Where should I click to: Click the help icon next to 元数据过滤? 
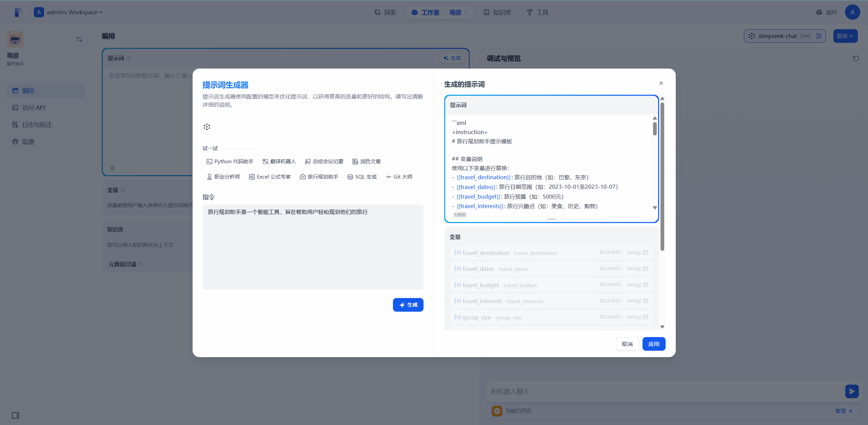point(140,264)
